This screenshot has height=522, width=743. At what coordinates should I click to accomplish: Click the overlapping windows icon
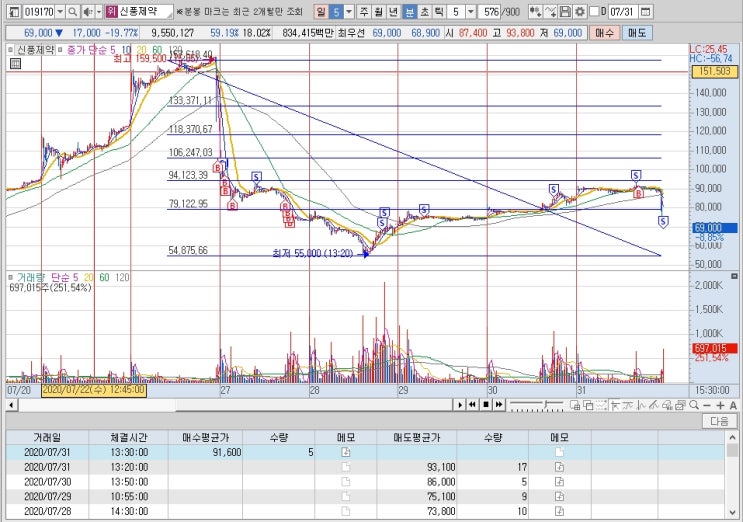[588, 405]
